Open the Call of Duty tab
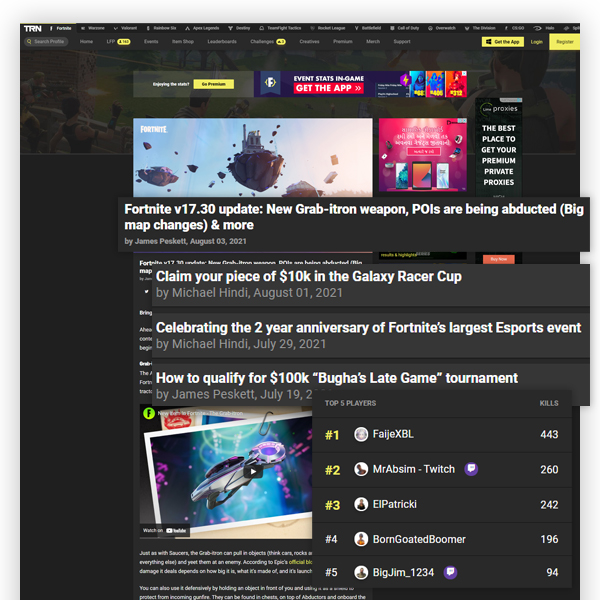The image size is (600, 600). 404,28
